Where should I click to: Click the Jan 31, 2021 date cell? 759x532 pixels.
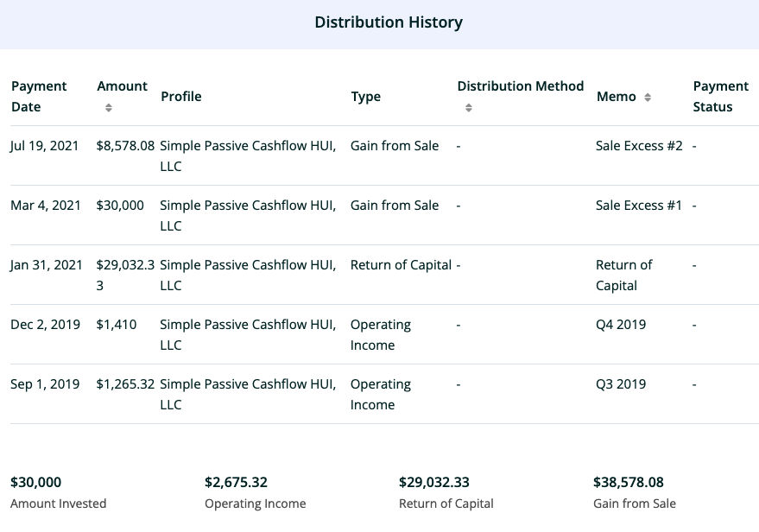pos(47,265)
